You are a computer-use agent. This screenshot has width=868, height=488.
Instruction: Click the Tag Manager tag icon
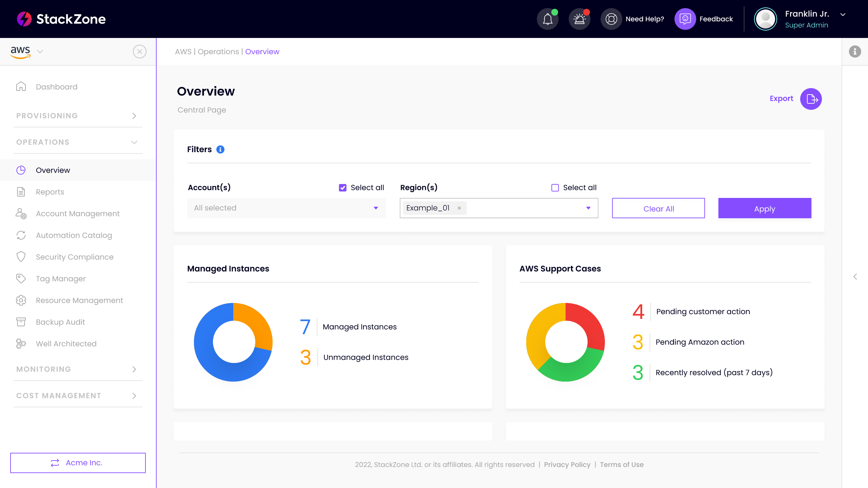tap(21, 279)
